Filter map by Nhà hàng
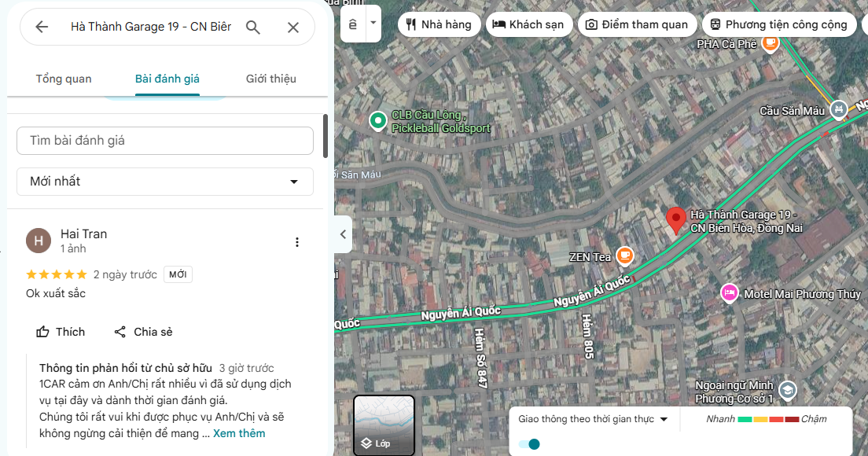This screenshot has width=868, height=456. [x=439, y=24]
